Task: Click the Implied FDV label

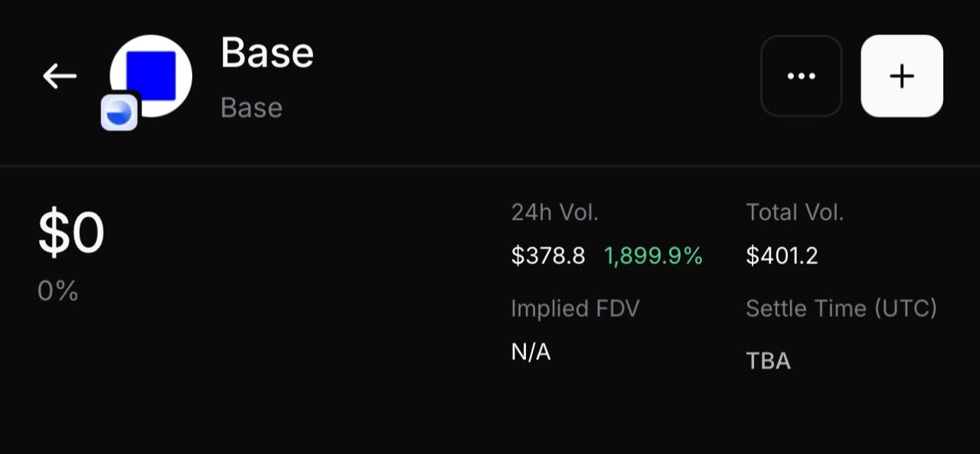Action: 575,309
